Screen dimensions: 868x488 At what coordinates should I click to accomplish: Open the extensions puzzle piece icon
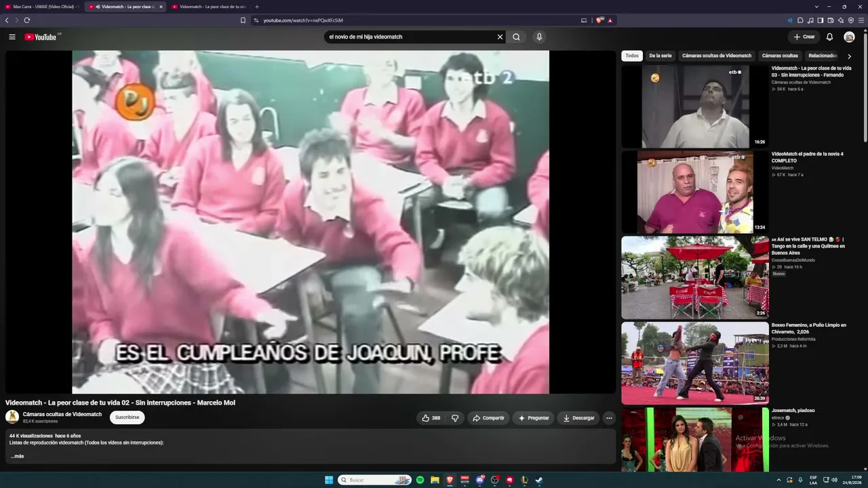[800, 20]
